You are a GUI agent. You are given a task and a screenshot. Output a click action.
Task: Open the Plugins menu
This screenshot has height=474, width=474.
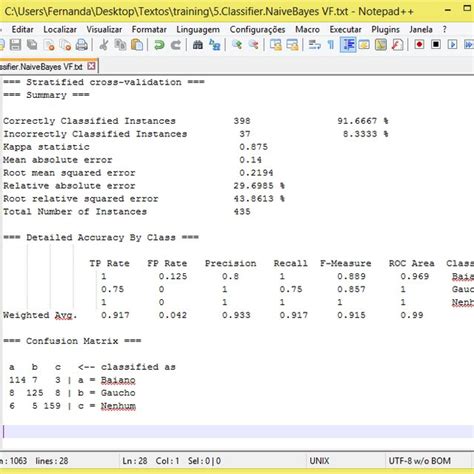[x=385, y=30]
